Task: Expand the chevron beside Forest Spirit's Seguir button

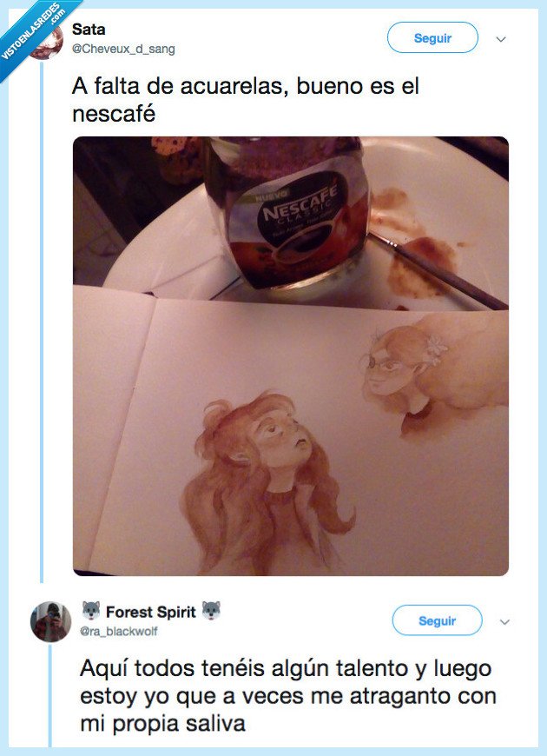Action: tap(504, 621)
